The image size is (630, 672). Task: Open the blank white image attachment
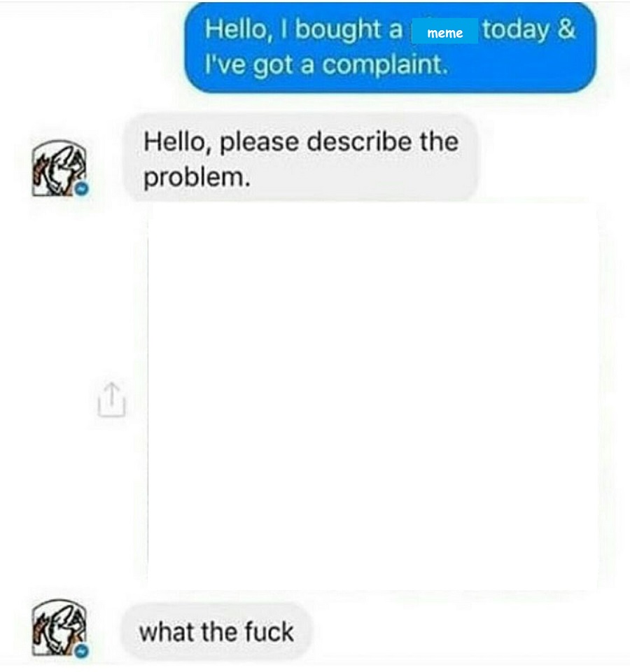click(x=373, y=396)
